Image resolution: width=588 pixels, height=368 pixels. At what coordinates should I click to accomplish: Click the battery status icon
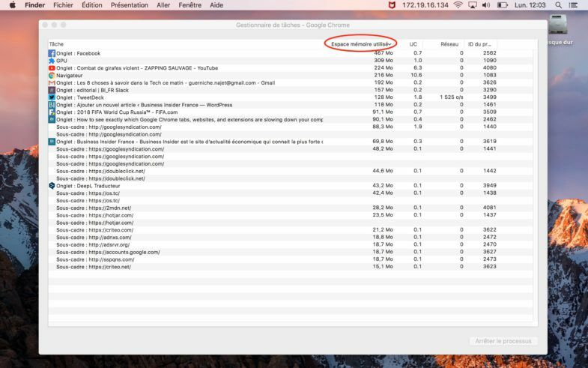click(502, 5)
